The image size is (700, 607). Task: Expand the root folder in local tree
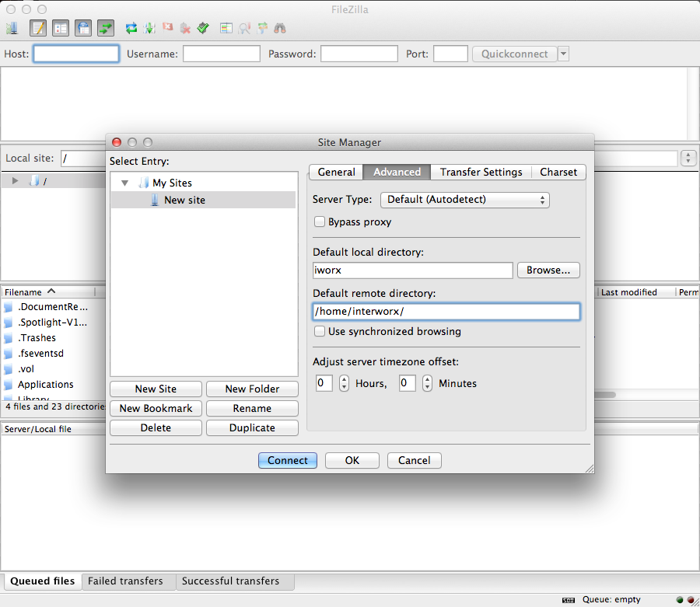click(x=16, y=180)
